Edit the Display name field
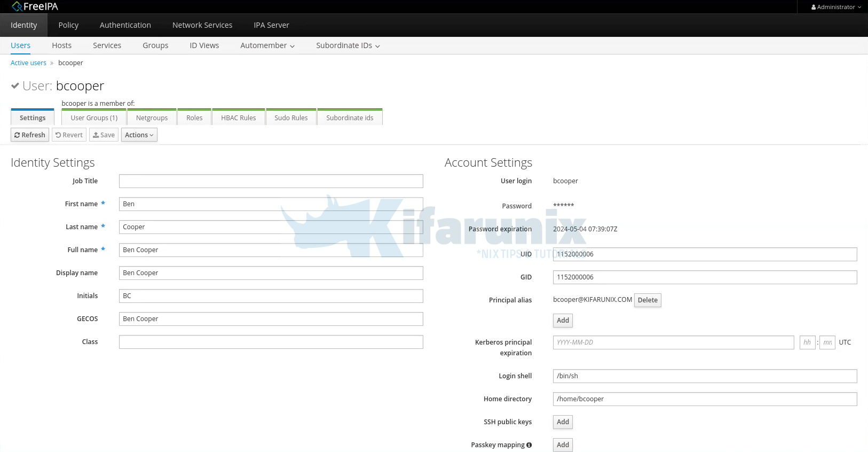Viewport: 868px width, 452px height. coord(271,273)
